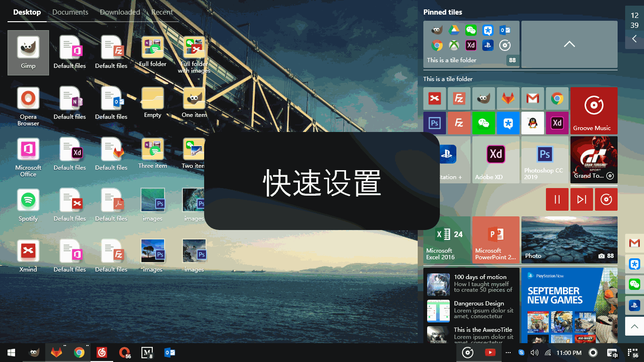Open the GitLab tile in the tile folder
The height and width of the screenshot is (362, 644).
pos(508,99)
